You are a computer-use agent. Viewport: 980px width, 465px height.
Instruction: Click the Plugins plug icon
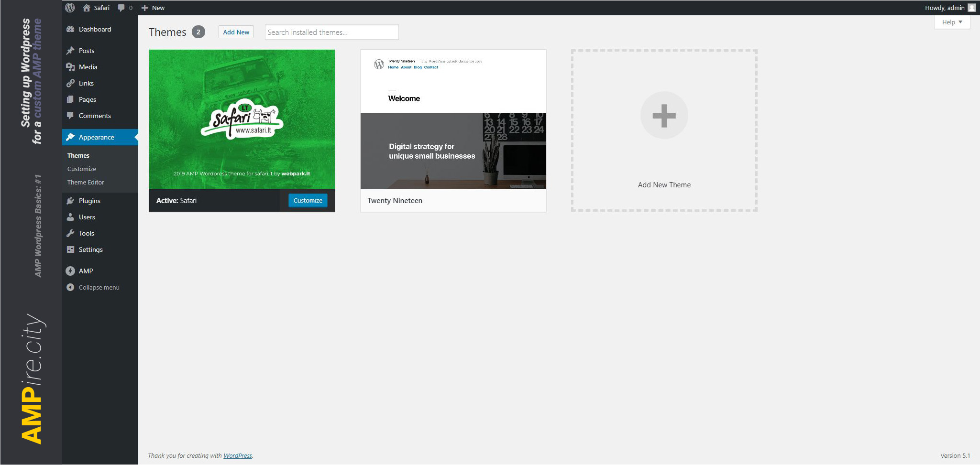point(70,201)
